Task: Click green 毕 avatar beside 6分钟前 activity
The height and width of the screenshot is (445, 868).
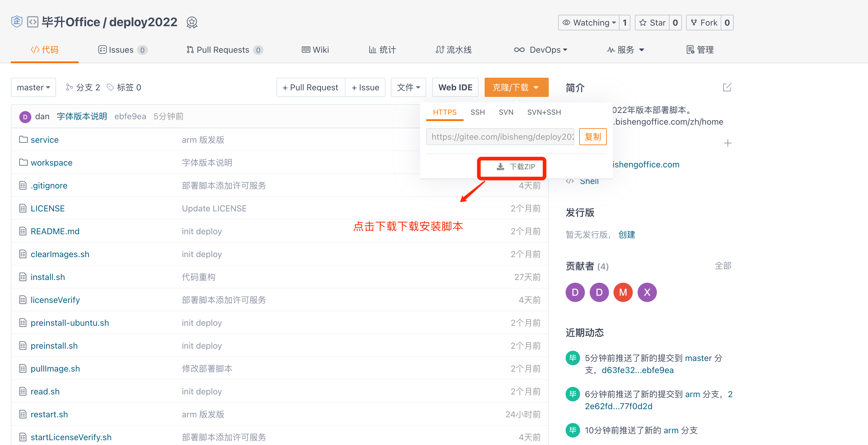Action: 573,394
